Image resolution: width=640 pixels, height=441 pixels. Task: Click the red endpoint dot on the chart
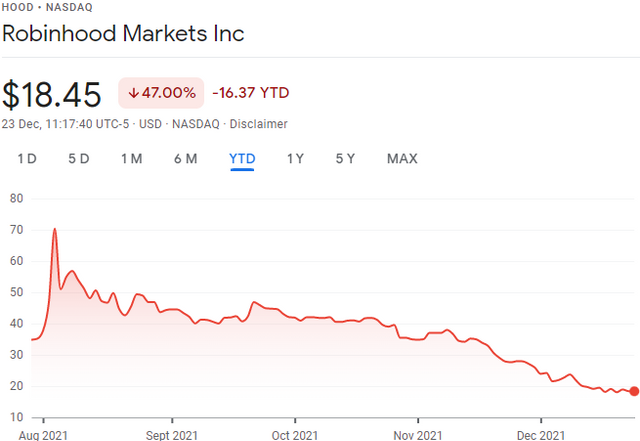pyautogui.click(x=634, y=391)
